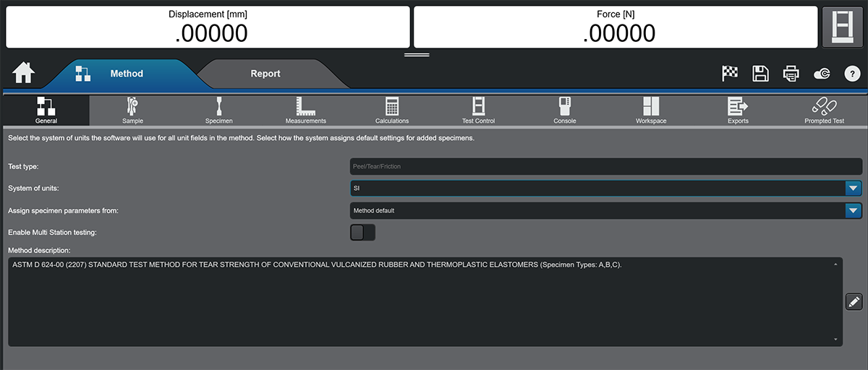
Task: Click the 'Enable Multi Station testing:' label
Action: click(52, 233)
